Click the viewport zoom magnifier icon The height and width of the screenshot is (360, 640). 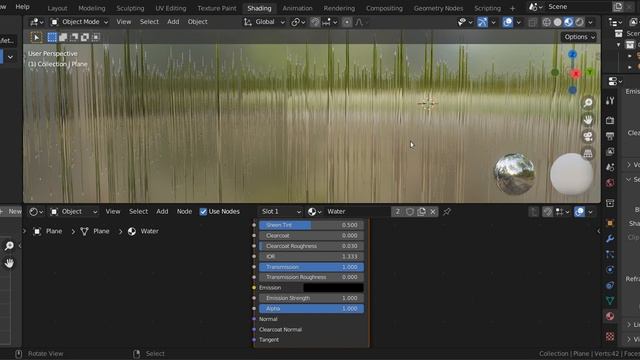pos(588,102)
